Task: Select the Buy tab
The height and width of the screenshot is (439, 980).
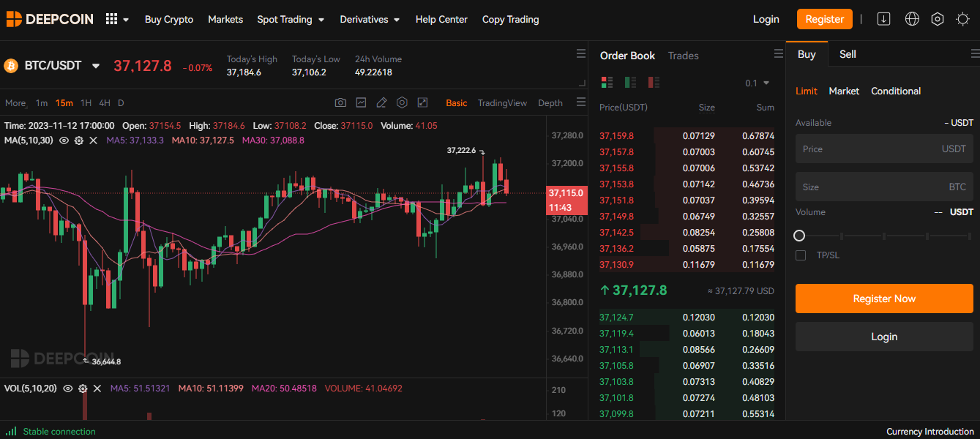Action: coord(807,54)
